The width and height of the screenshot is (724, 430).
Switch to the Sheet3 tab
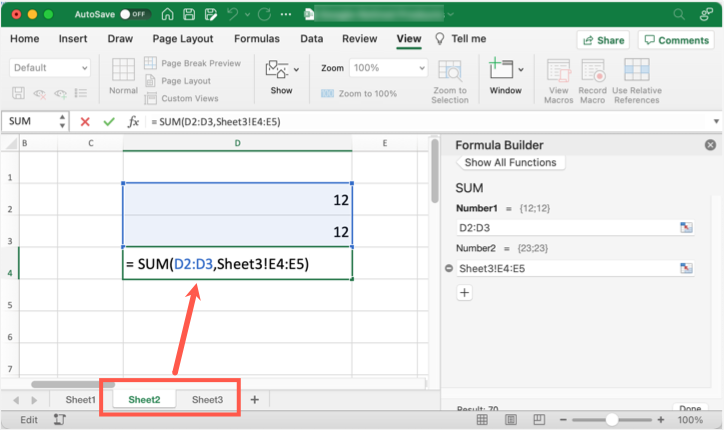(x=207, y=400)
